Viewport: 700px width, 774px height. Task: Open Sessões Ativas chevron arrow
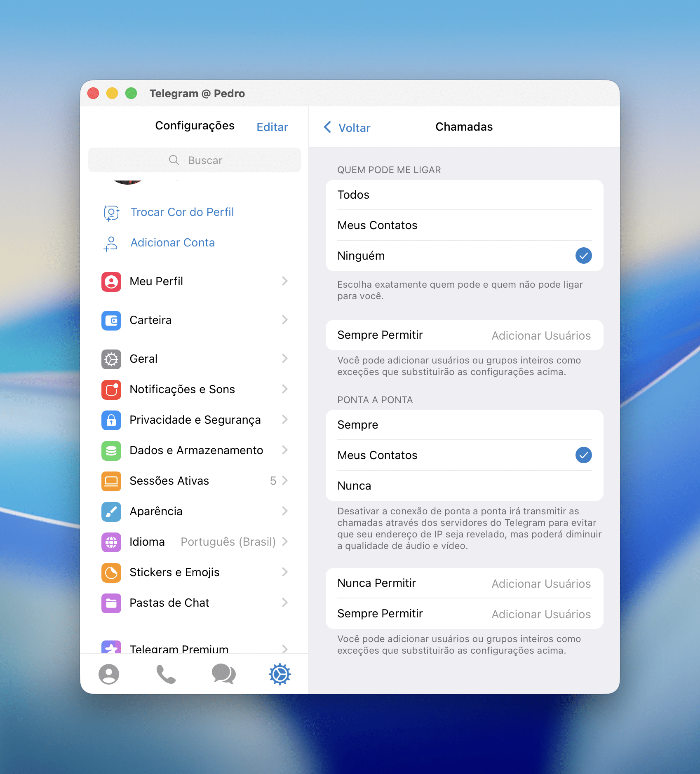(x=285, y=481)
